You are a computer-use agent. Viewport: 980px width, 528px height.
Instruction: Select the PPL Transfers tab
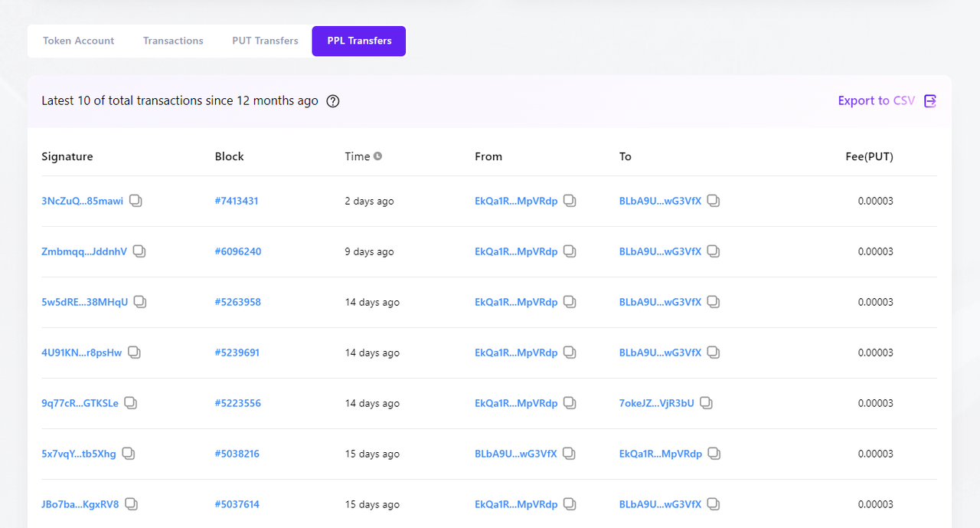(359, 41)
